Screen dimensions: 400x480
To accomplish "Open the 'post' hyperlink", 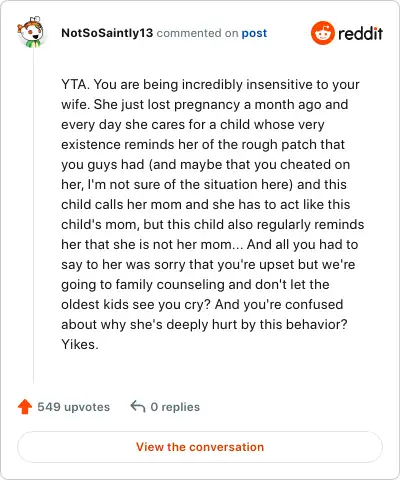I will 254,33.
